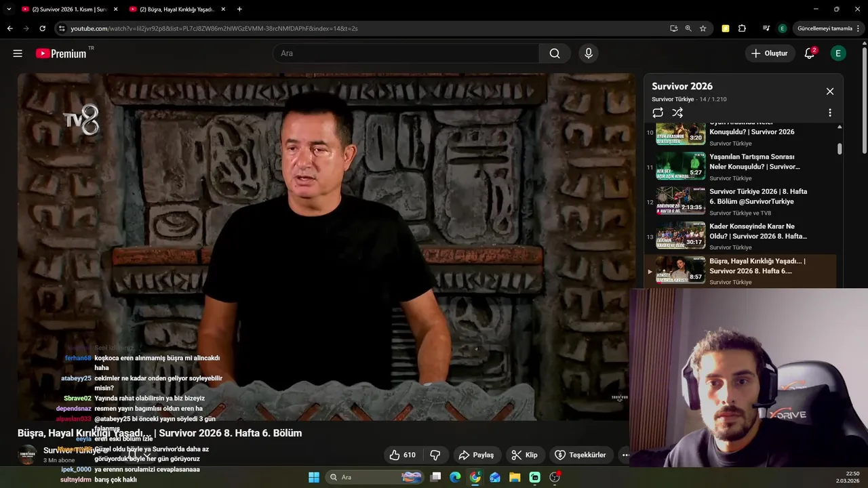Open the Chrome extensions puzzle icon
Screen dimensions: 868x488
pos(742,28)
